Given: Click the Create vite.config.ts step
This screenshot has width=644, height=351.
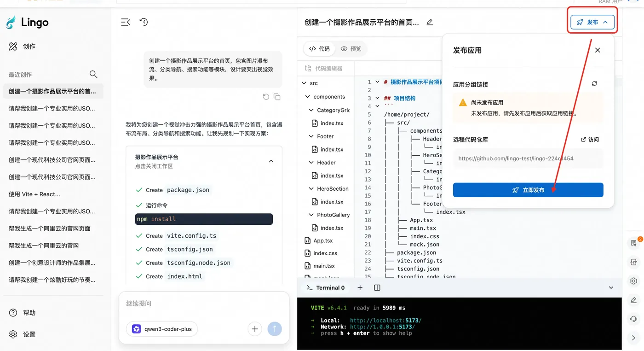Looking at the screenshot, I should [x=177, y=235].
